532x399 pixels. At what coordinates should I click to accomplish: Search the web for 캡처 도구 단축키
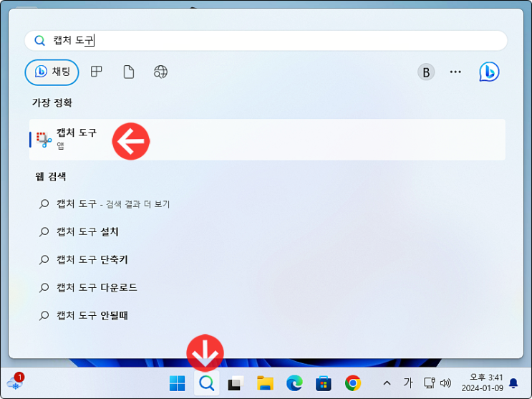84,260
